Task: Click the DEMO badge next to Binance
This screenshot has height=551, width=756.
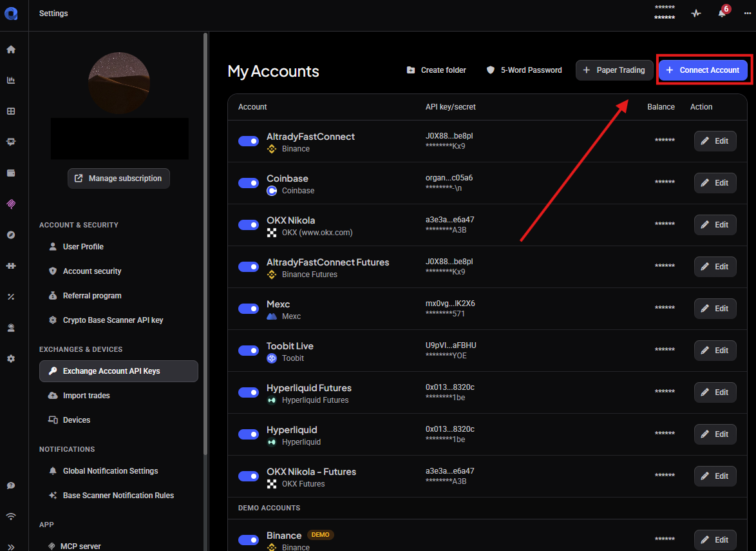Action: coord(321,535)
